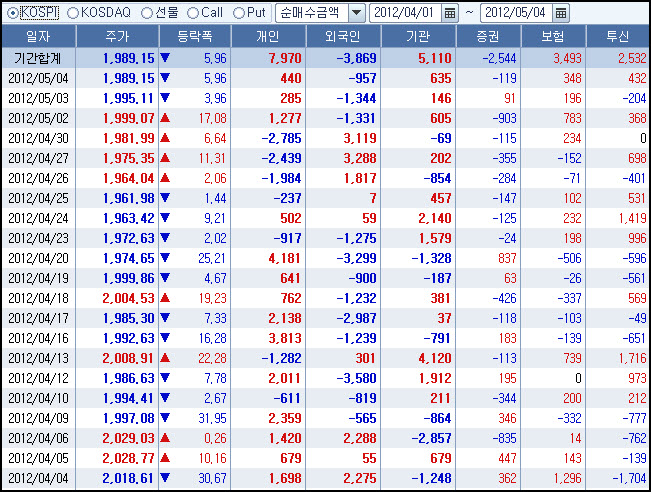Click the start date field 2012/04/01
The height and width of the screenshot is (492, 651).
(406, 13)
